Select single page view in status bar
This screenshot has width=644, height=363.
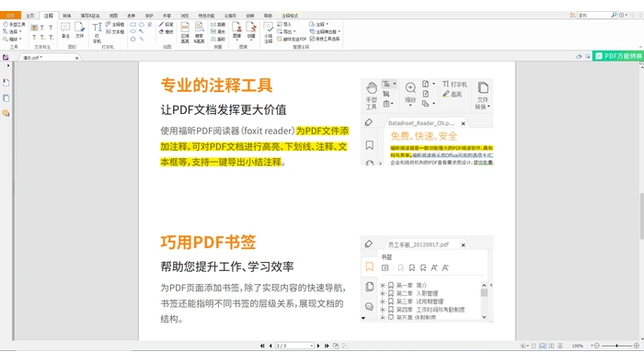[534, 346]
